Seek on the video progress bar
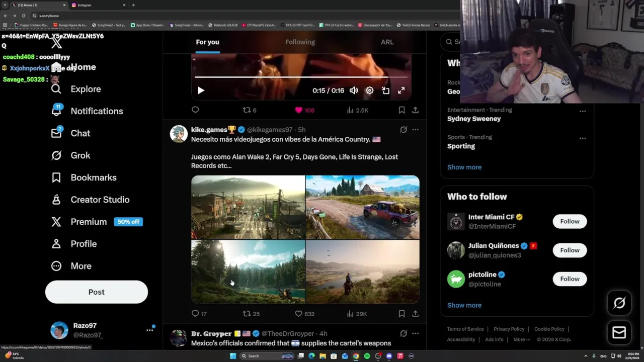 pyautogui.click(x=301, y=77)
